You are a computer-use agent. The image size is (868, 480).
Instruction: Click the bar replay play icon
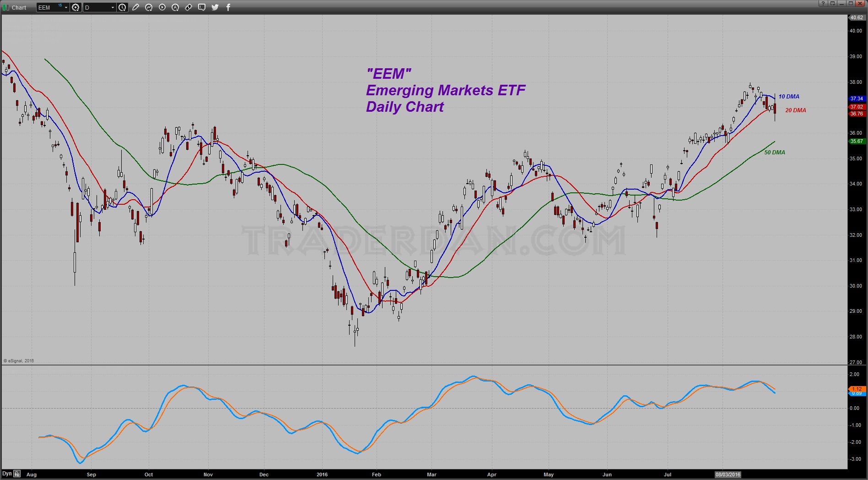[x=162, y=7]
